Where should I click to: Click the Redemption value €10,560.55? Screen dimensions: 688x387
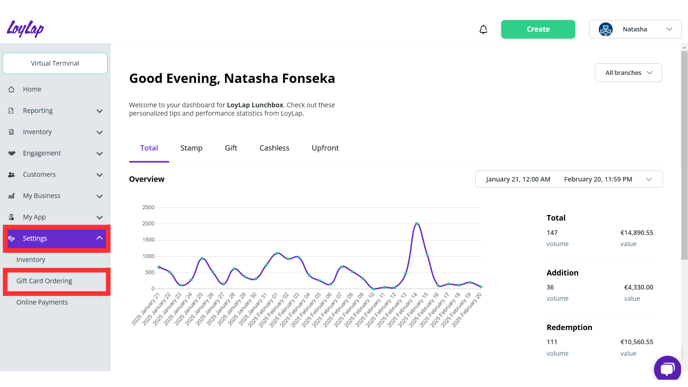637,342
